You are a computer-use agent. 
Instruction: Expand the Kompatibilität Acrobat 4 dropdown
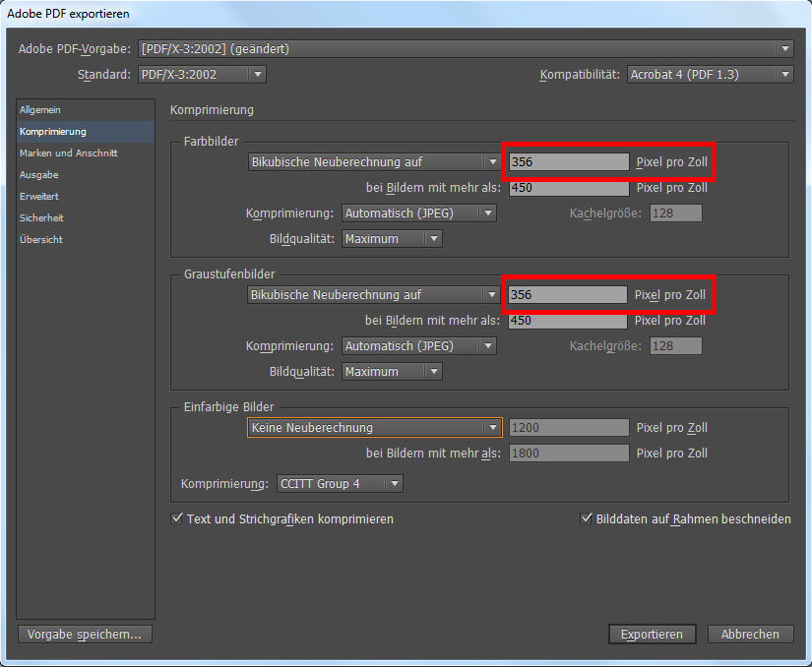(710, 75)
